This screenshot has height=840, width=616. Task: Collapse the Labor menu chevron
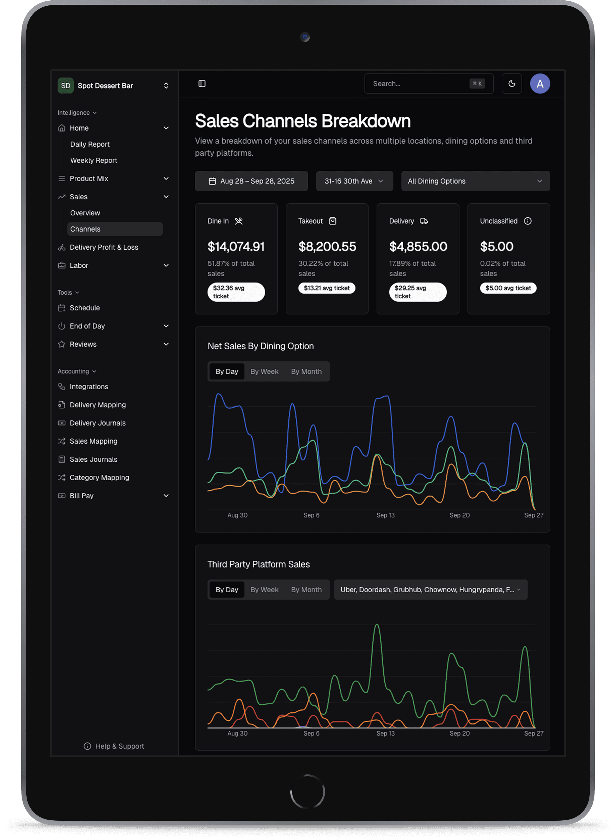(x=166, y=265)
